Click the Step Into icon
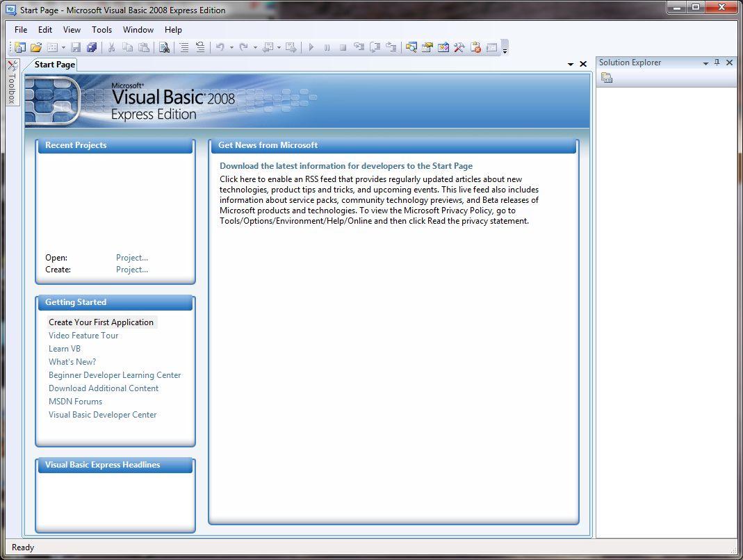 [359, 47]
